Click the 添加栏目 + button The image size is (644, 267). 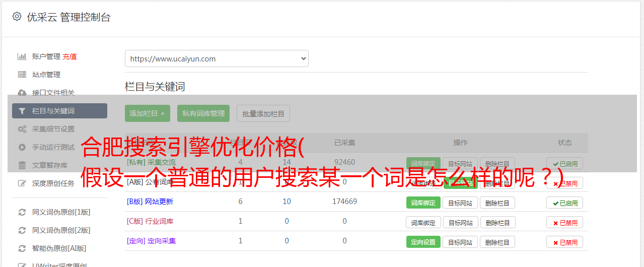[x=148, y=113]
